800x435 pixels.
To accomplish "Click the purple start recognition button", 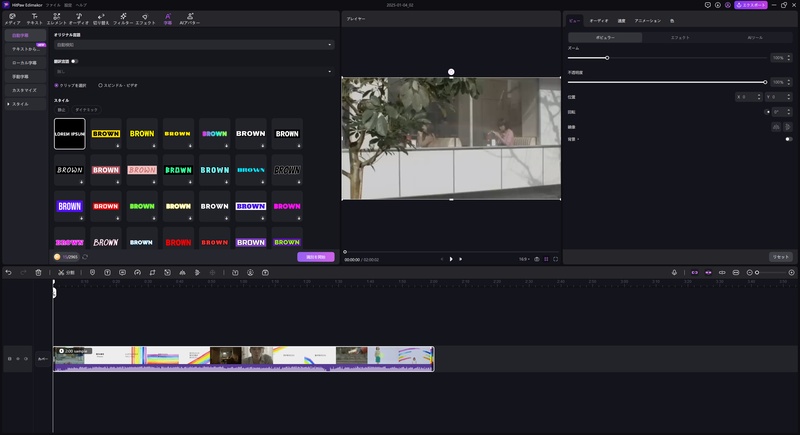I will pyautogui.click(x=316, y=257).
